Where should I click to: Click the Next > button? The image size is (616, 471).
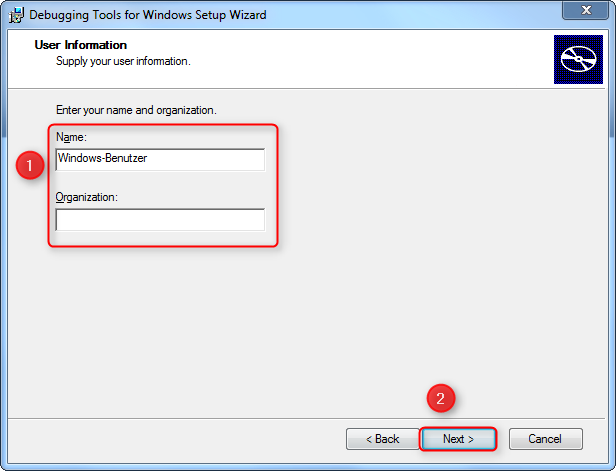(x=458, y=439)
